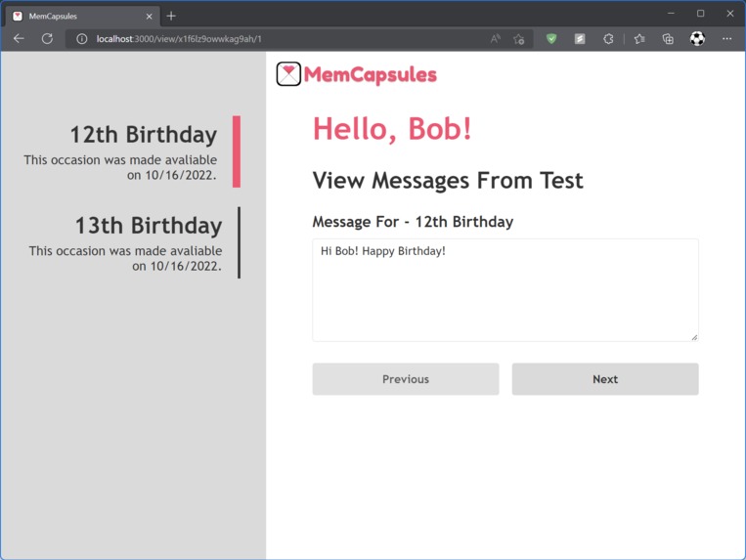
Task: Click the Previous button
Action: click(x=406, y=379)
